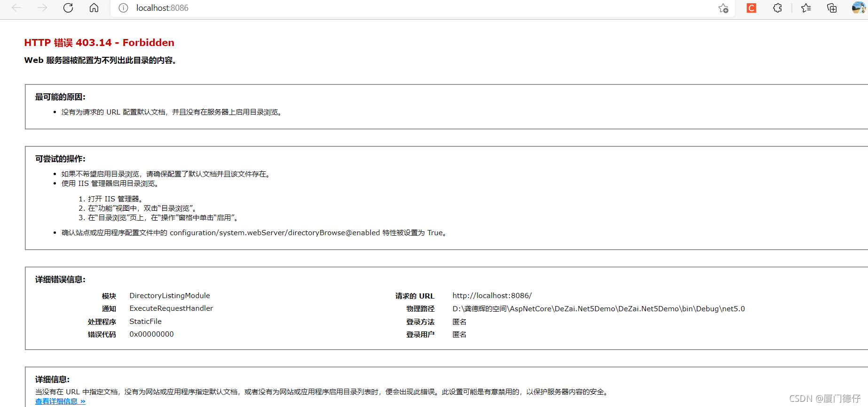Select the HTTP 错误 403.14 - Forbidden heading

(x=99, y=43)
